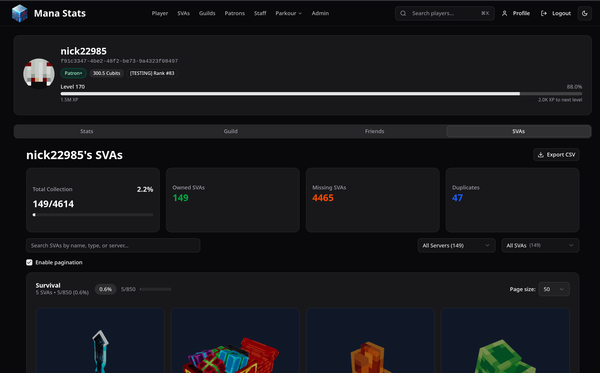Click the [TESTING] Rank #83 badge
This screenshot has width=600, height=373.
152,73
